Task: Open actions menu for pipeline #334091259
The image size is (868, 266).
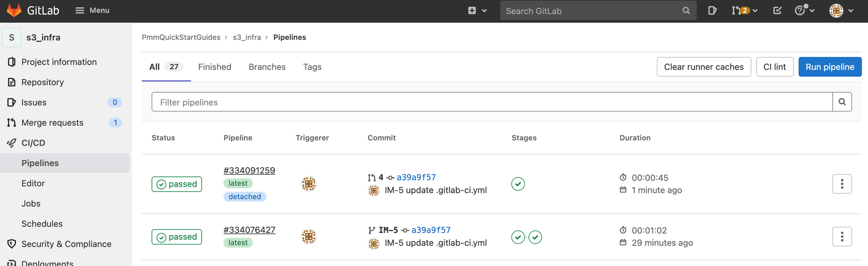Action: pos(842,184)
